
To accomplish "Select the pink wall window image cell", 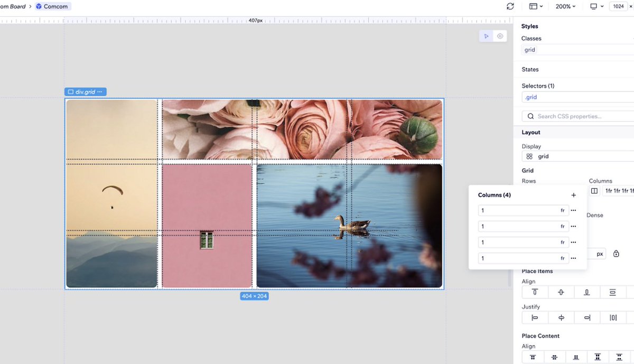I will tap(207, 226).
